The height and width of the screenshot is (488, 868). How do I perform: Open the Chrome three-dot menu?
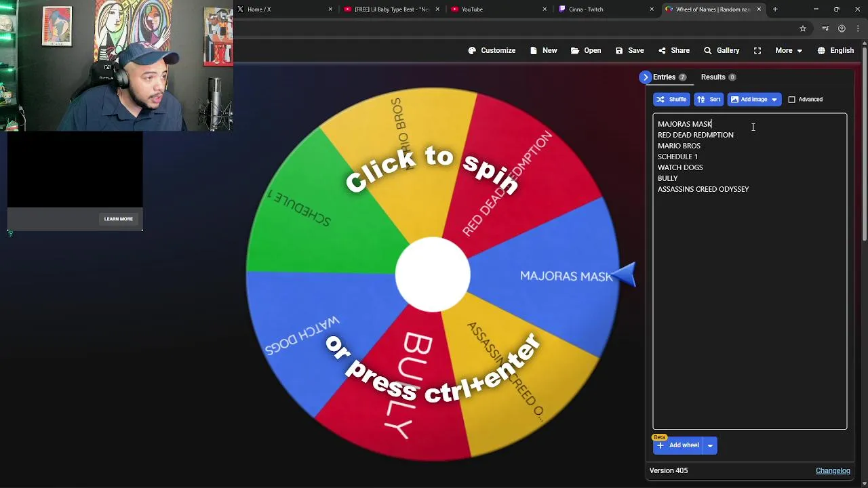859,28
